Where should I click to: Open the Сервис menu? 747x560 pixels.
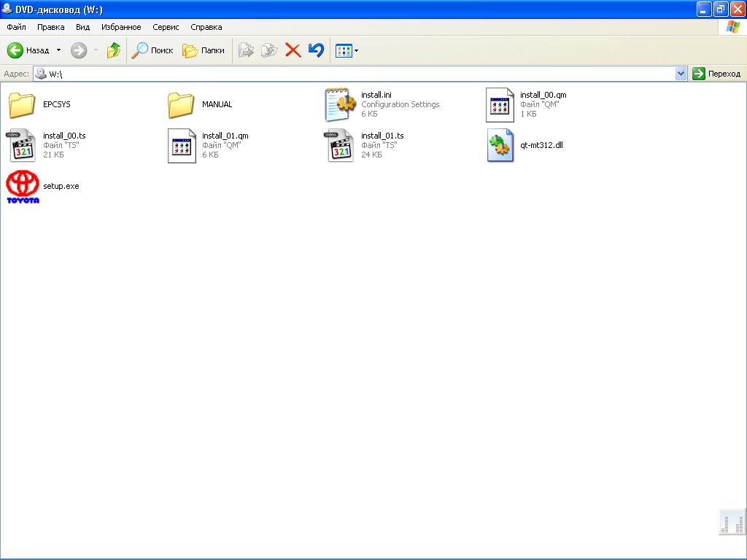point(166,27)
